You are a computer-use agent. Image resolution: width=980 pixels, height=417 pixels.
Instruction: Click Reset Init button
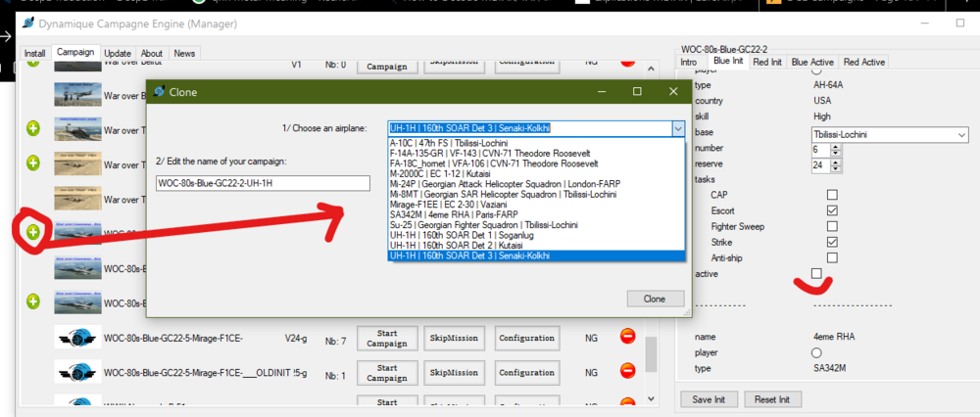point(773,399)
